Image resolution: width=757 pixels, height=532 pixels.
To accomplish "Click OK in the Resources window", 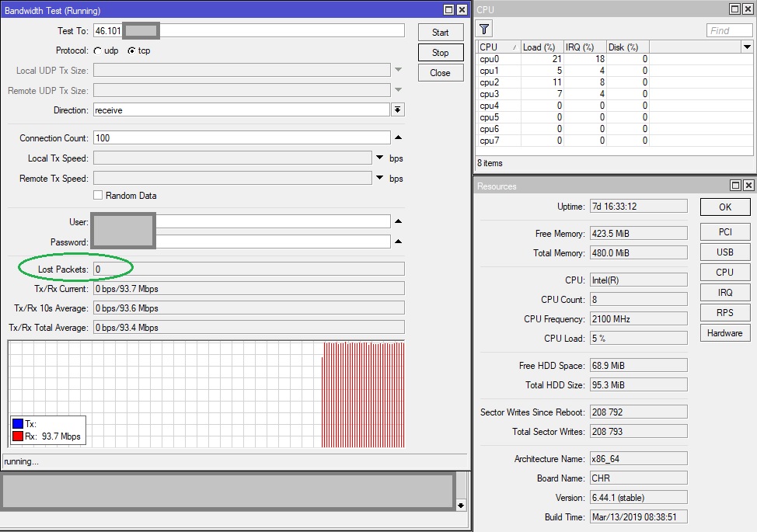I will tap(725, 207).
